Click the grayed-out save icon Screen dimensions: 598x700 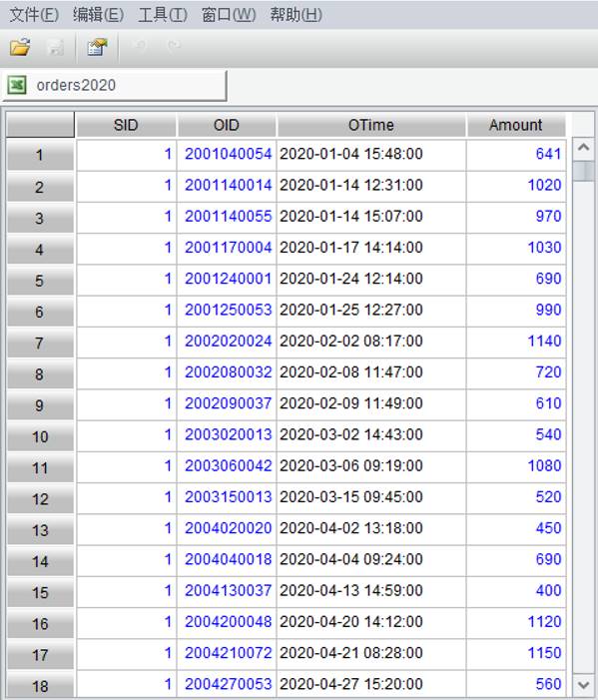[x=56, y=47]
